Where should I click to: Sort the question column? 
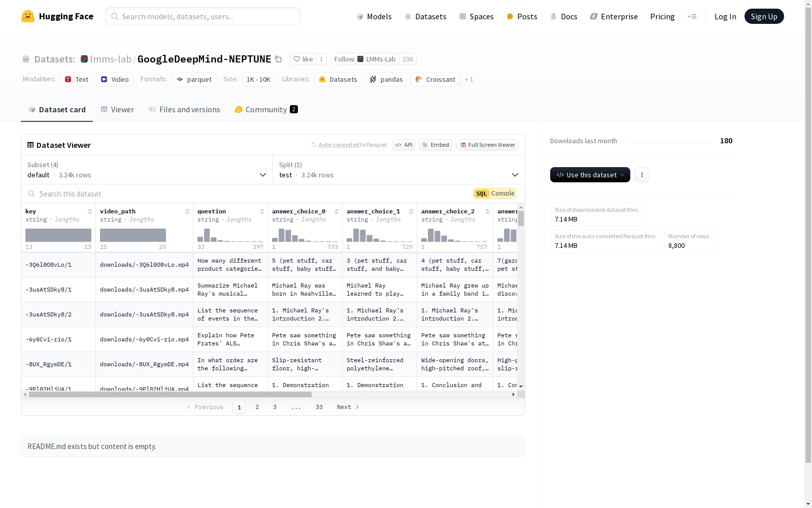pyautogui.click(x=262, y=211)
